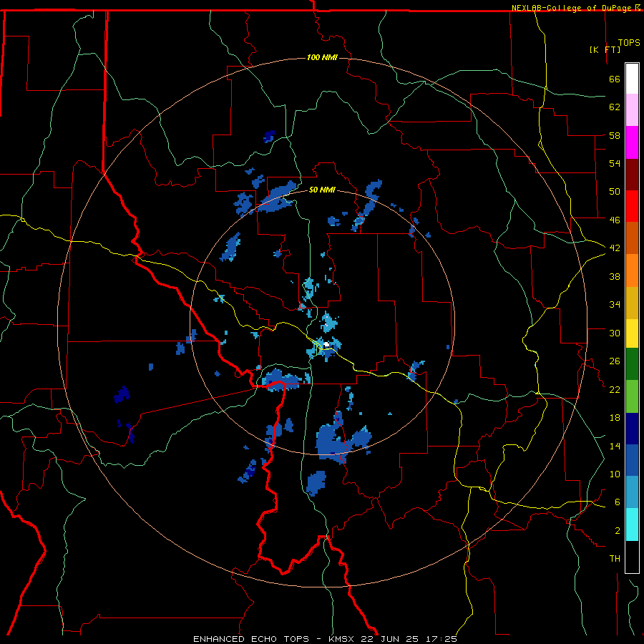Click the "14" scale value
This screenshot has width=644, height=644.
tap(615, 446)
